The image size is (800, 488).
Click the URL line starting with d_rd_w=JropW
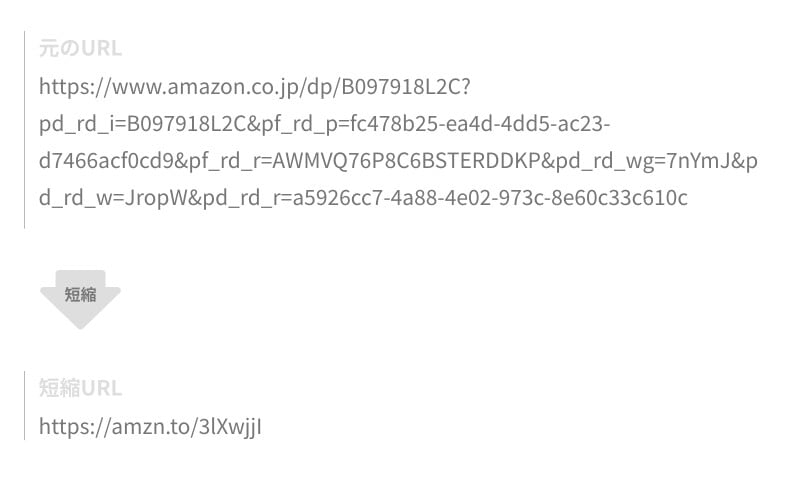[363, 198]
